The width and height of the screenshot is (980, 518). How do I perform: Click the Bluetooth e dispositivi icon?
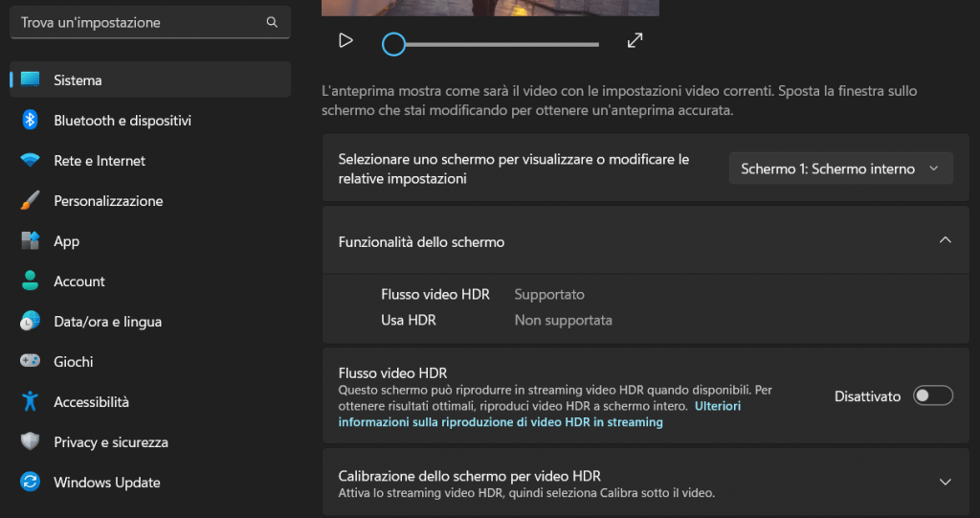click(31, 121)
